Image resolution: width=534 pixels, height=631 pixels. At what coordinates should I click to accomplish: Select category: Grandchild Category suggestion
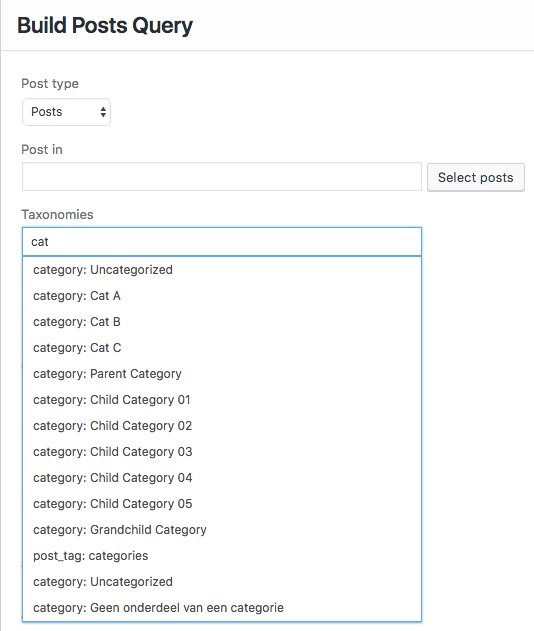point(222,530)
